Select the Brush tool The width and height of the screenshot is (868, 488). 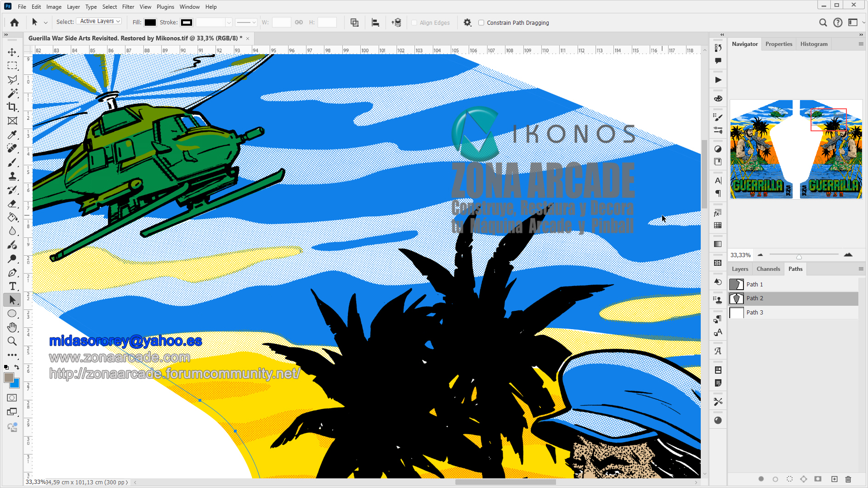pos(12,163)
